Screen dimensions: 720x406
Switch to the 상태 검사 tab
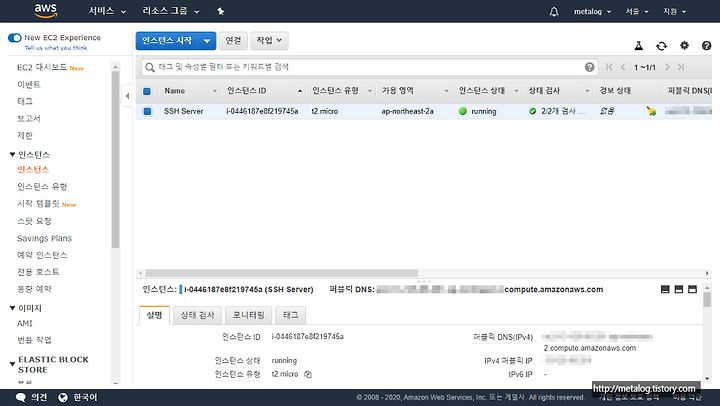pos(197,315)
